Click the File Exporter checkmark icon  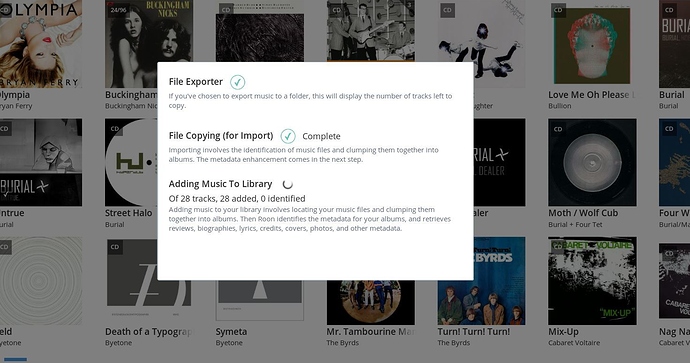238,82
